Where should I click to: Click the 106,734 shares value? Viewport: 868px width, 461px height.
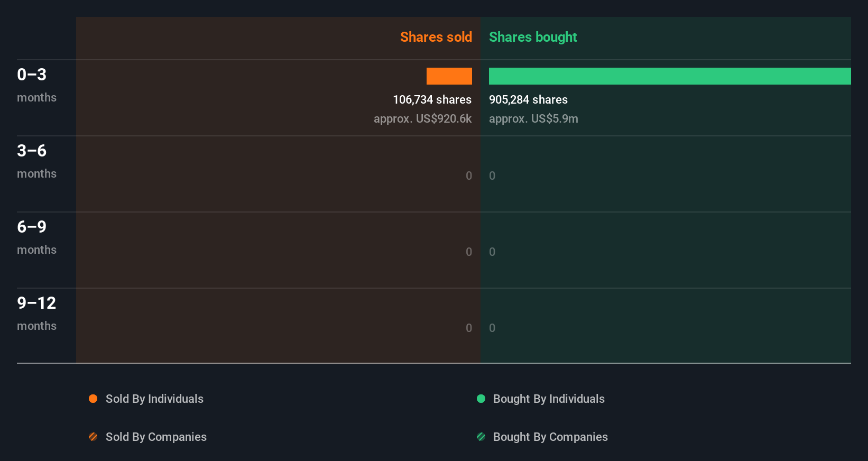click(432, 99)
